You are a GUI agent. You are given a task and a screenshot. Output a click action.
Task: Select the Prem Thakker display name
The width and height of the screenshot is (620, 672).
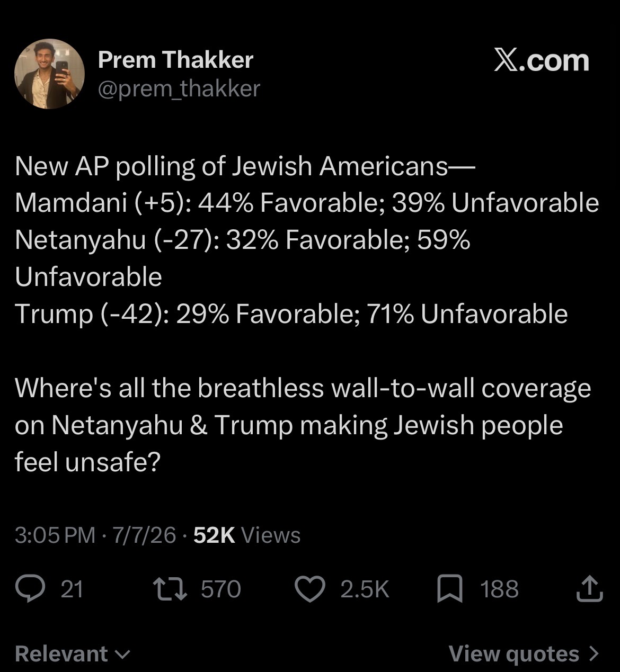(x=175, y=60)
